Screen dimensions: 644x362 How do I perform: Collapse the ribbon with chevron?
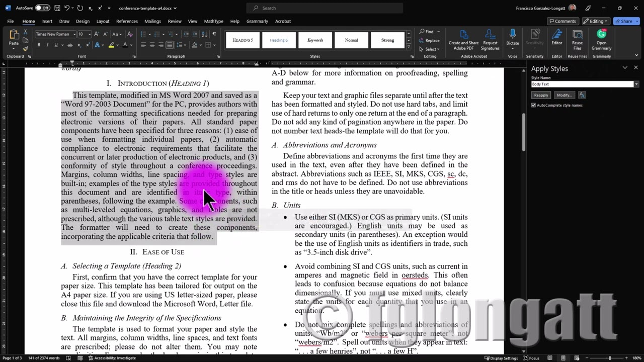(636, 56)
